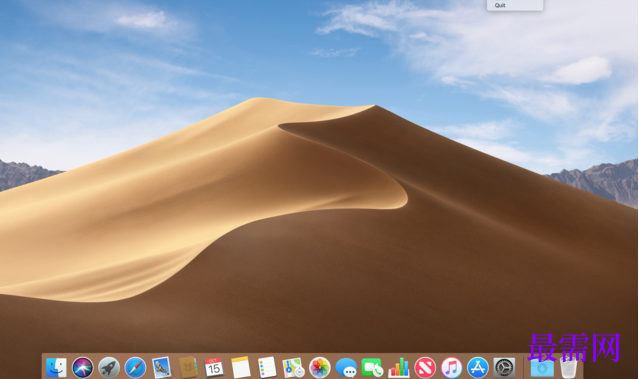Open Calendar showing date 15

pos(214,368)
